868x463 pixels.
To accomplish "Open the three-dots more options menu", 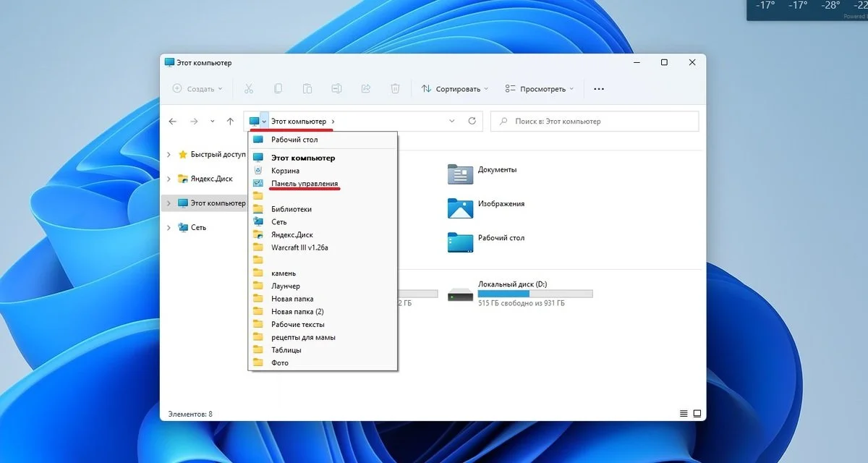I will 599,89.
